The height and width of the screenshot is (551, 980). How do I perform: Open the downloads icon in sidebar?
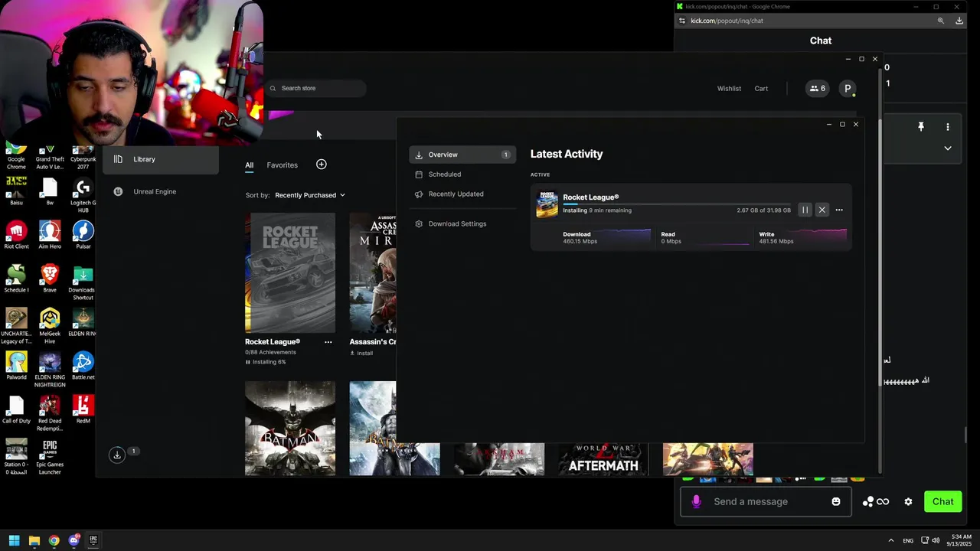tap(117, 455)
